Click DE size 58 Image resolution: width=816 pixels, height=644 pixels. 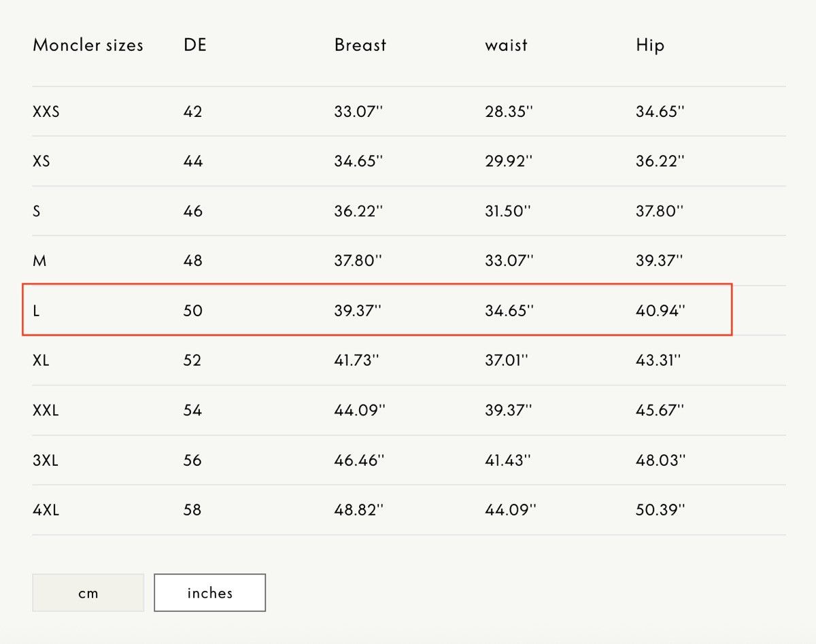193,510
